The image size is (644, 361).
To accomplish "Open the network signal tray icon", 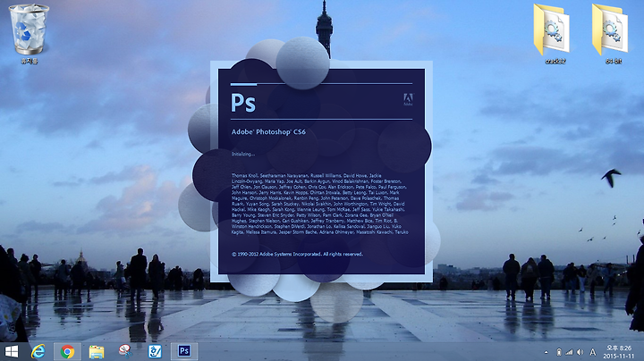I will 569,352.
